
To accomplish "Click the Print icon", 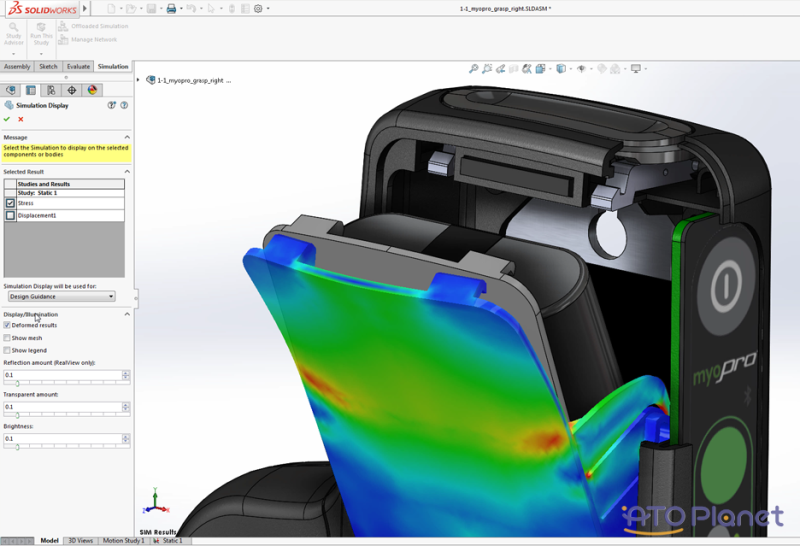I will [x=171, y=9].
